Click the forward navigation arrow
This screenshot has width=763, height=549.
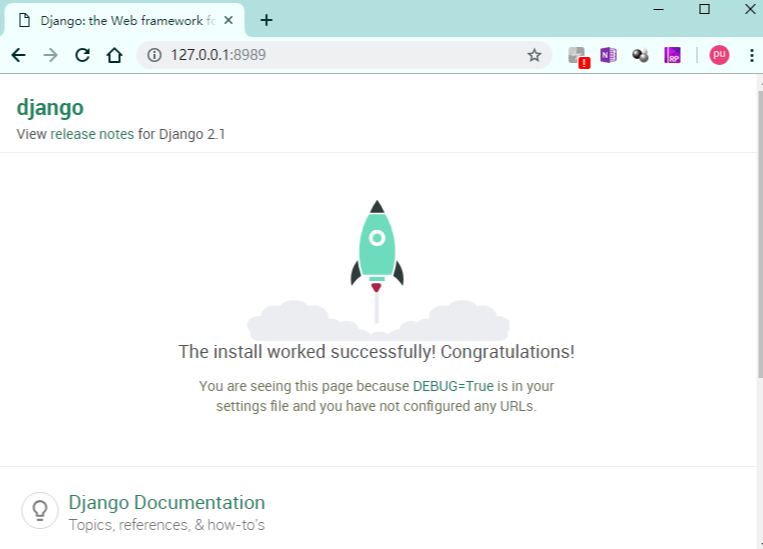(x=50, y=55)
